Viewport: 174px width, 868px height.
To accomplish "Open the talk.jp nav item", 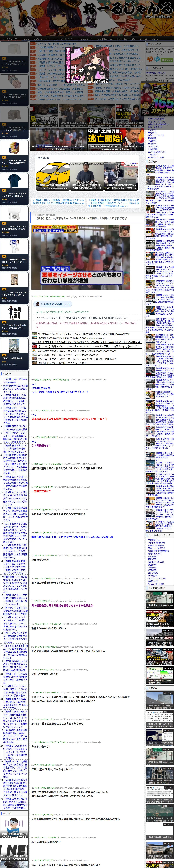I will (154, 39).
